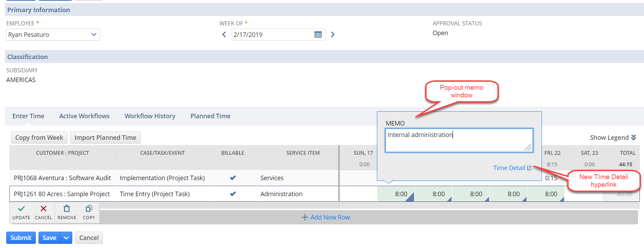
Task: Click the Copy from Week button
Action: (39, 138)
